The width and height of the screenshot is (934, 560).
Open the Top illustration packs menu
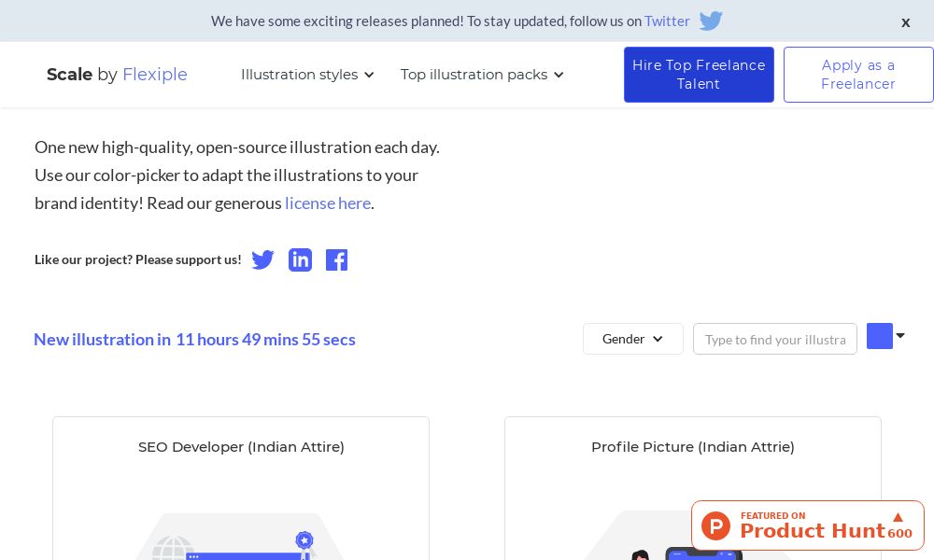482,75
